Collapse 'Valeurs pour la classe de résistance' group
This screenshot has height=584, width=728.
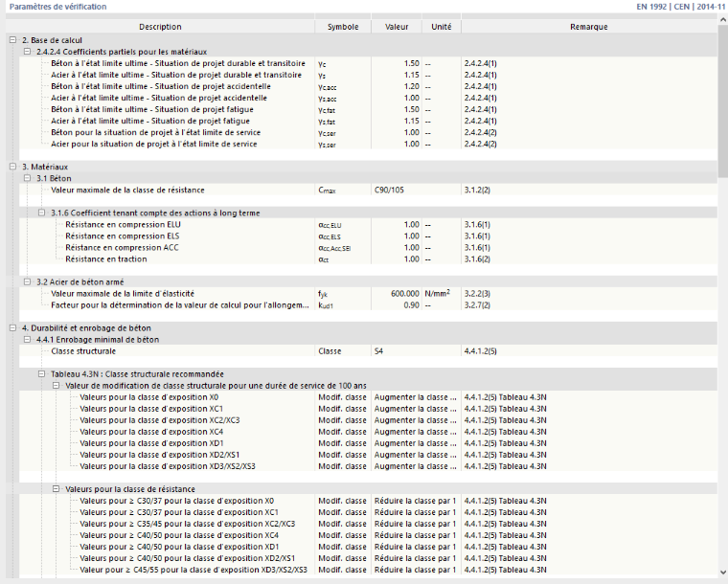[57, 489]
